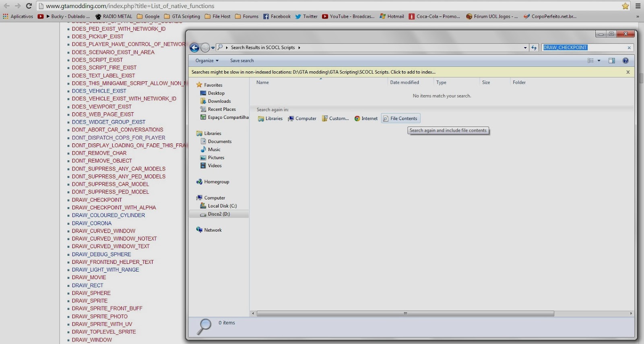Select Favorites in navigation pane
Screen dimensions: 644x344
point(209,85)
